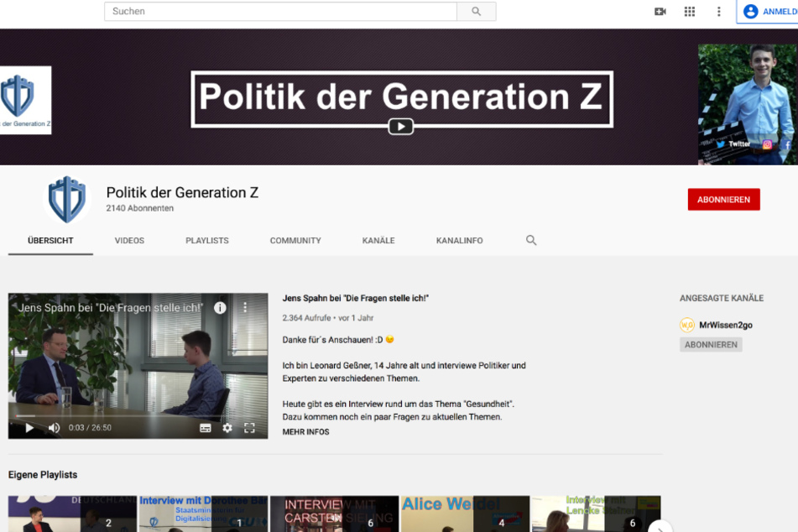The height and width of the screenshot is (532, 798).
Task: Open the Eigene Playlists section heading
Action: click(x=43, y=474)
